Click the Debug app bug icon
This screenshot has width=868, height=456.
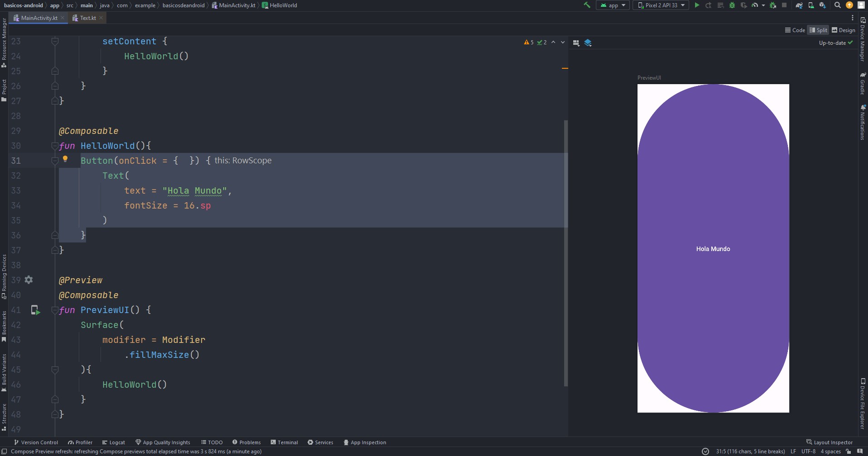(732, 5)
